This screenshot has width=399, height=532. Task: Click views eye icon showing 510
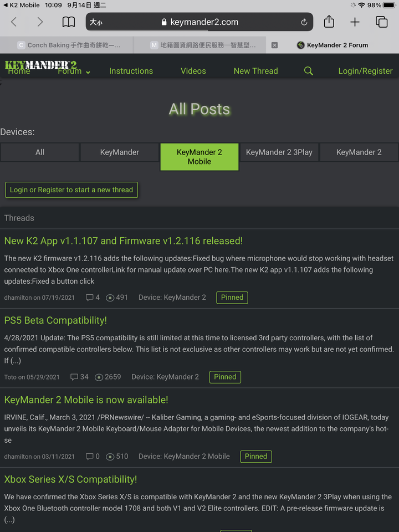110,457
